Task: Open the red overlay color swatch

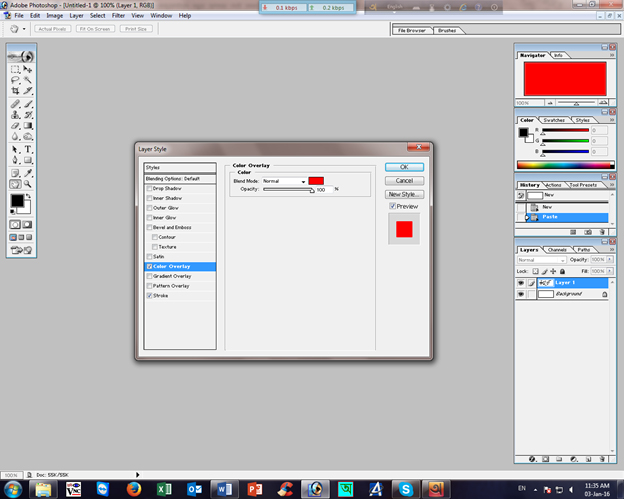Action: click(x=316, y=181)
